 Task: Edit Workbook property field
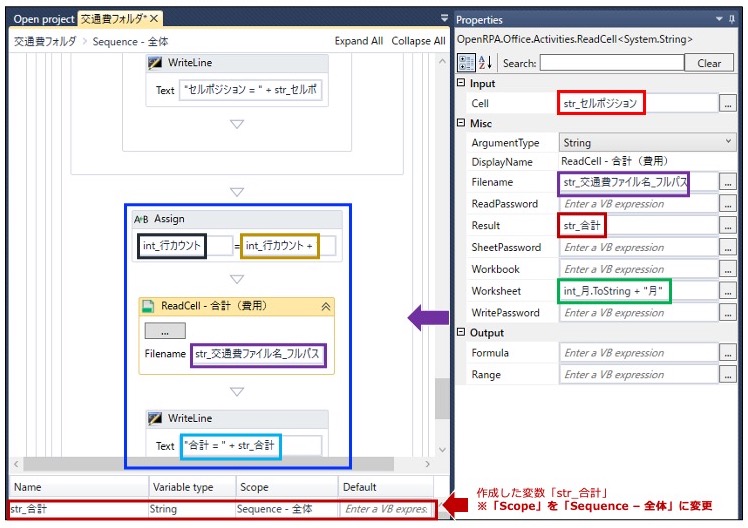click(x=638, y=269)
